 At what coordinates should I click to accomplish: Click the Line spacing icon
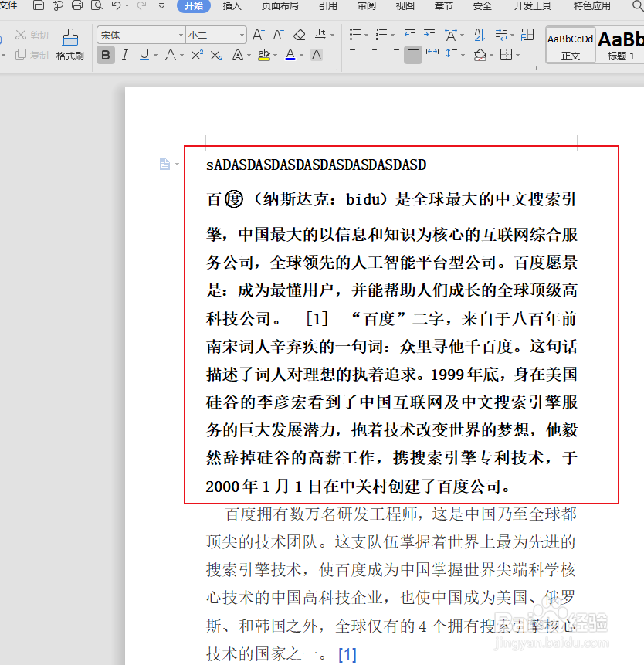452,55
